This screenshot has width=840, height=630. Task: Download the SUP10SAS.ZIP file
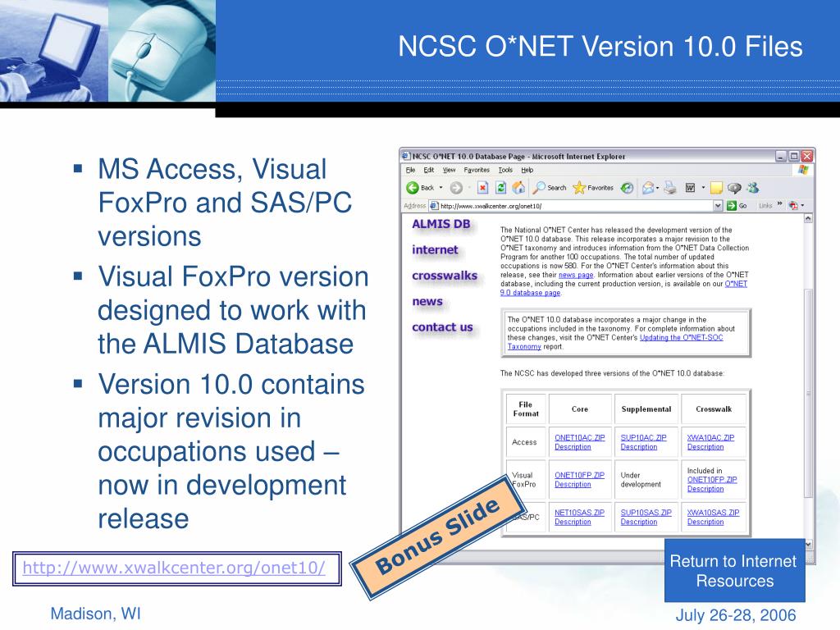tap(646, 513)
